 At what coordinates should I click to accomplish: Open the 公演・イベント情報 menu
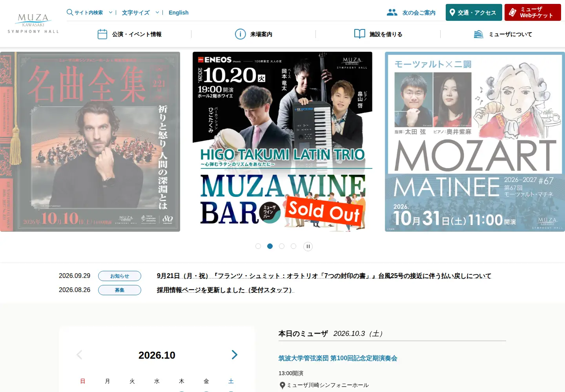click(137, 34)
